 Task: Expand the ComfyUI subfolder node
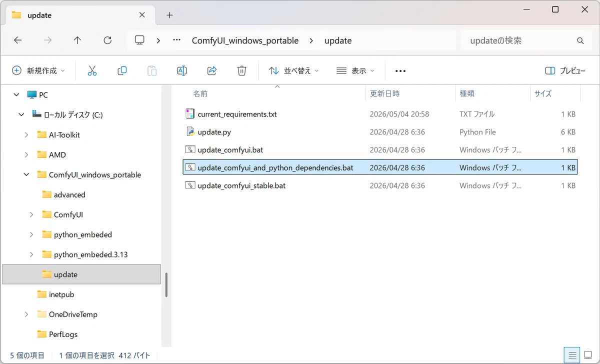[x=31, y=214]
